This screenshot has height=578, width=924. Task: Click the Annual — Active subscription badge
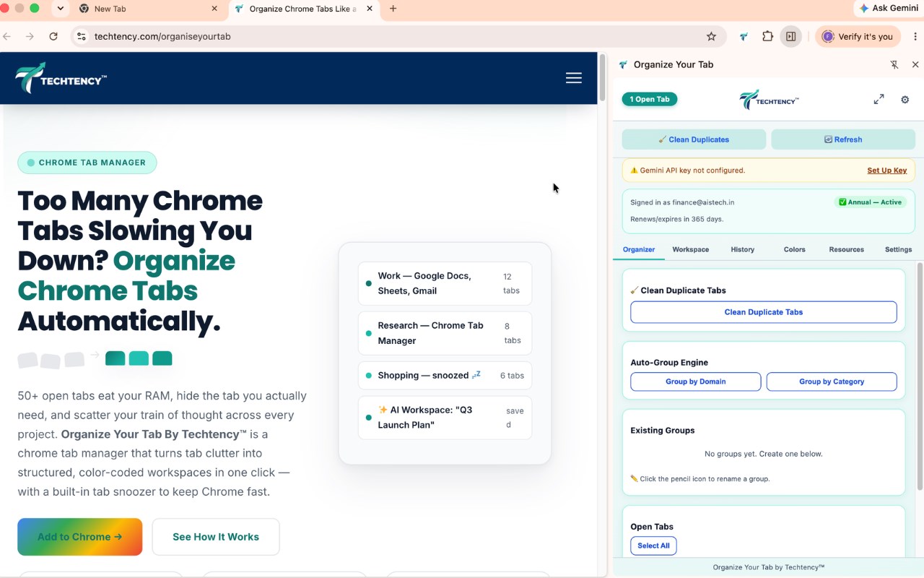[871, 202]
